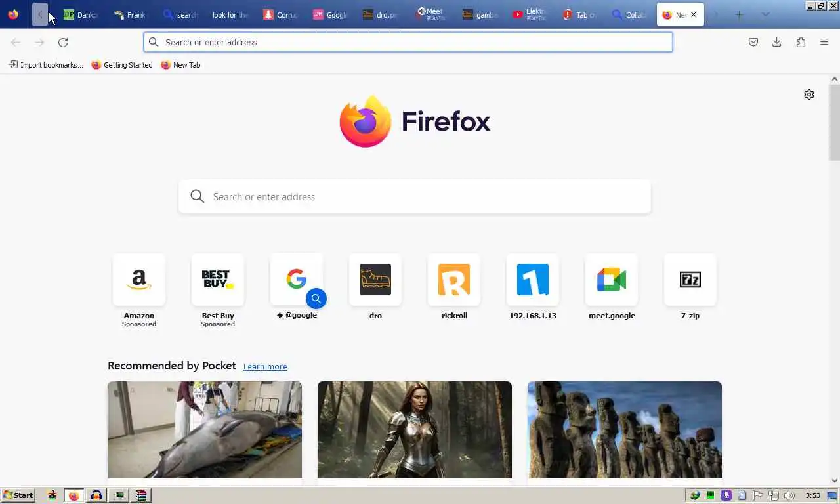Open the Best Buy sponsored shortcut
This screenshot has width=840, height=504.
tap(218, 291)
